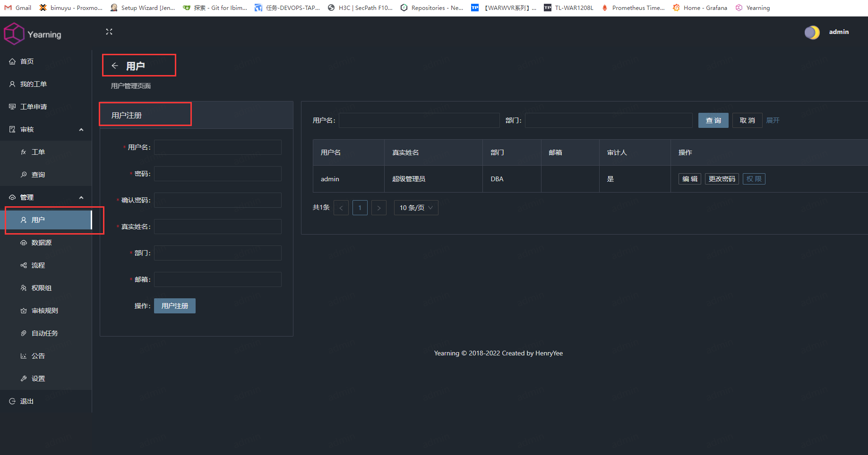This screenshot has height=455, width=868.
Task: Focus the registration 用户名 input field
Action: tap(218, 147)
